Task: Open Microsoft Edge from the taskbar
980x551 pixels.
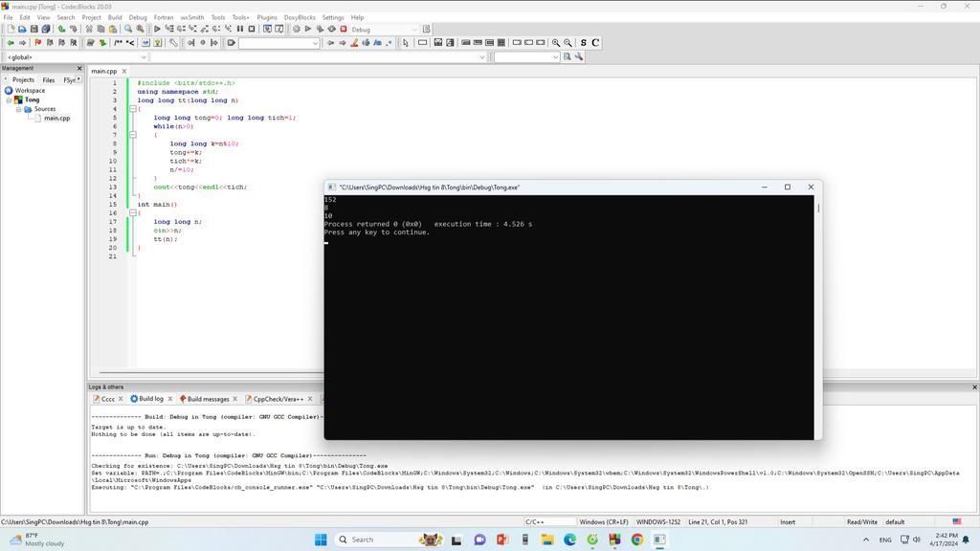Action: point(570,540)
